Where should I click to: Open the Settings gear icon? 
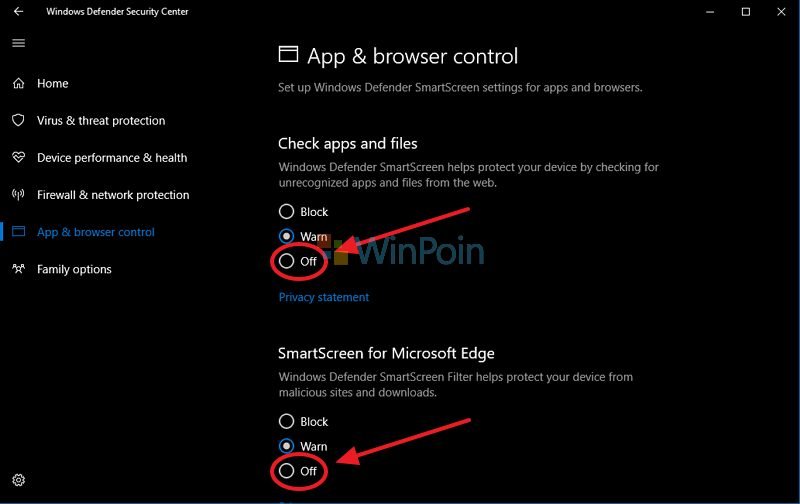18,481
